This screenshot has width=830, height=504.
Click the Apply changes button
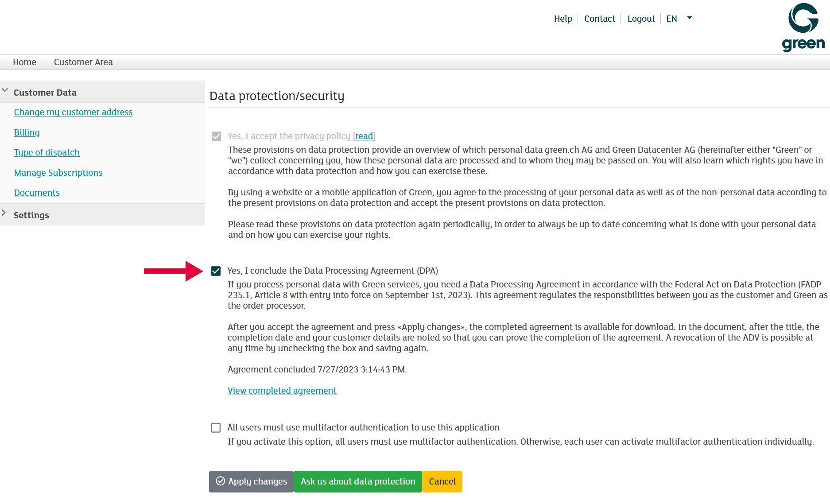(251, 481)
